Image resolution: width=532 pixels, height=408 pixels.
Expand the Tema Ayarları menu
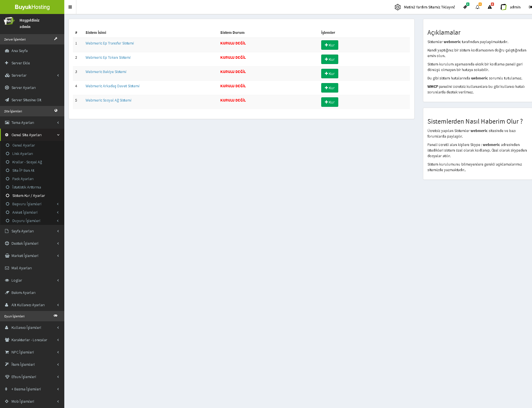pos(32,122)
